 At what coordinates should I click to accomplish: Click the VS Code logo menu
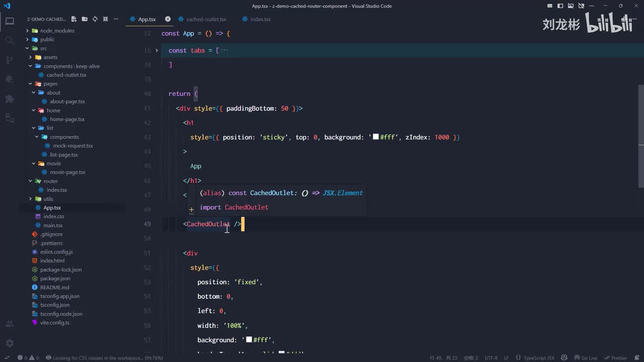coord(7,6)
